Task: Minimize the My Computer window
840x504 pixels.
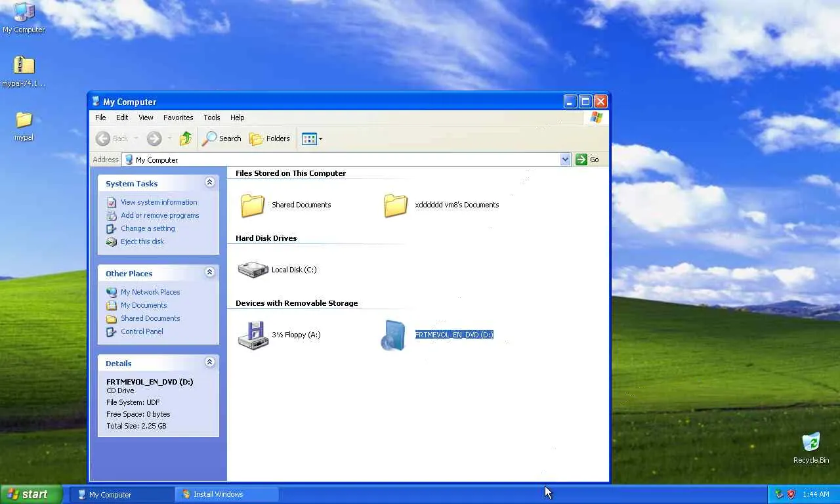Action: (x=570, y=102)
